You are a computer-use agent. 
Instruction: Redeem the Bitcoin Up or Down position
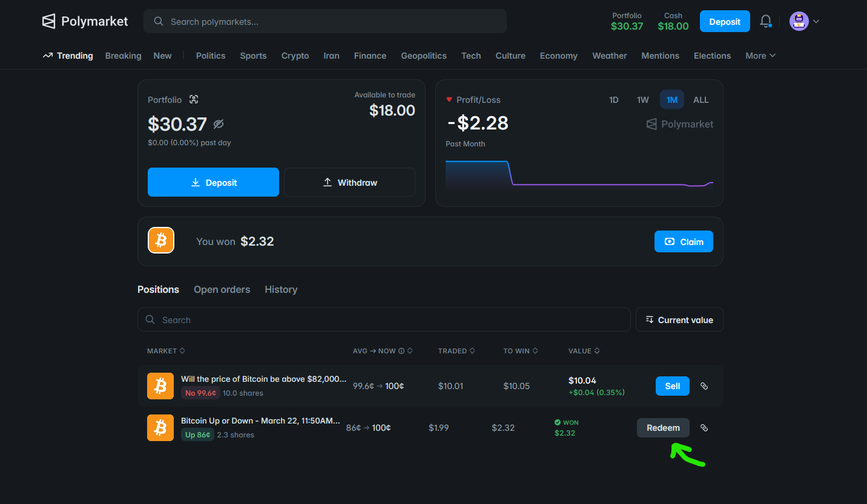point(663,428)
